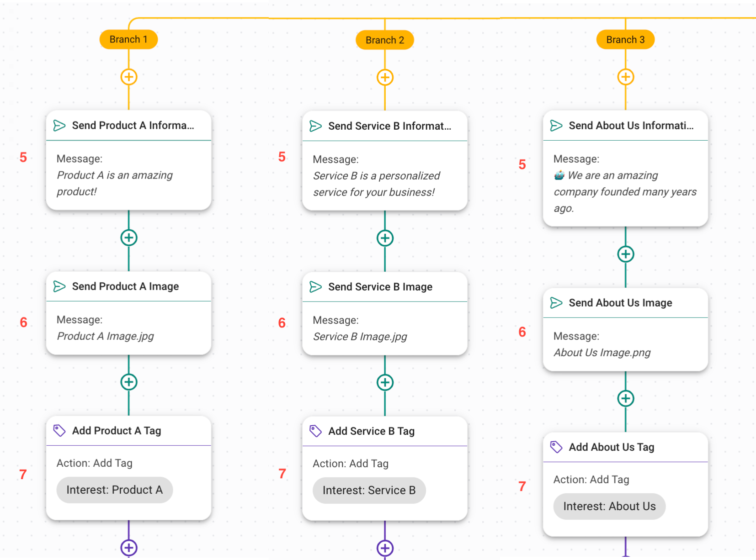Screen dimensions: 756x560
Task: Click the Product A Image.jpg message text
Action: [x=105, y=336]
